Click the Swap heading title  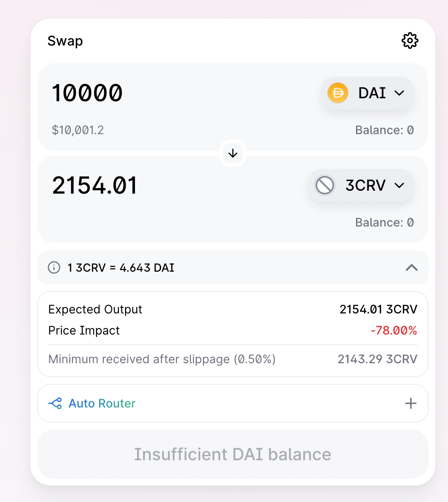pos(65,41)
